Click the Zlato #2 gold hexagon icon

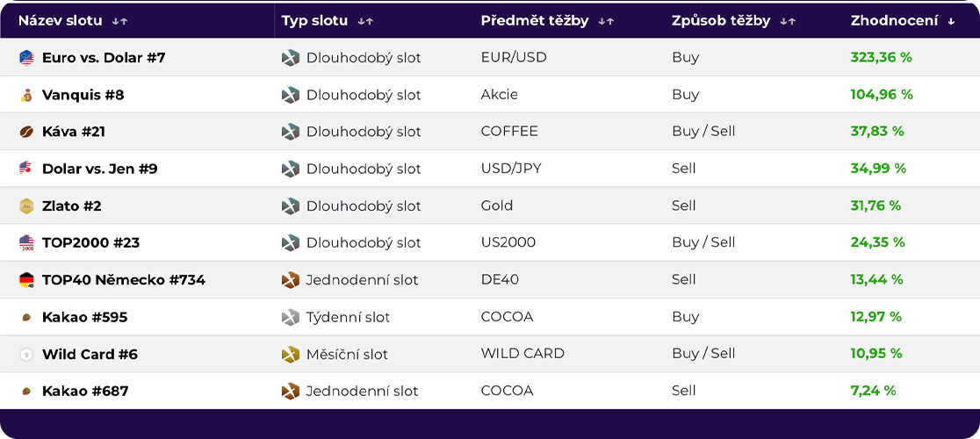click(x=26, y=205)
